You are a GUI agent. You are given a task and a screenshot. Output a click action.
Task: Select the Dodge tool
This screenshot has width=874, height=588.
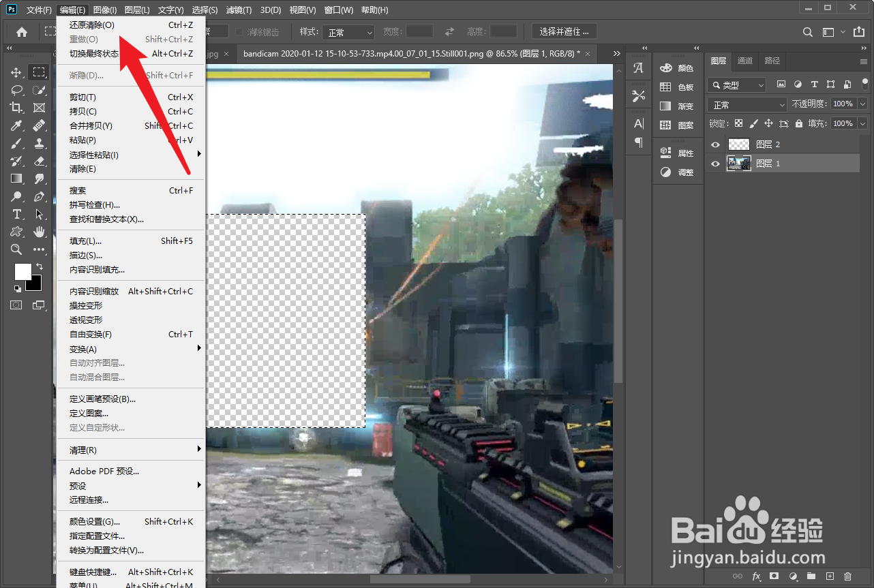point(16,196)
